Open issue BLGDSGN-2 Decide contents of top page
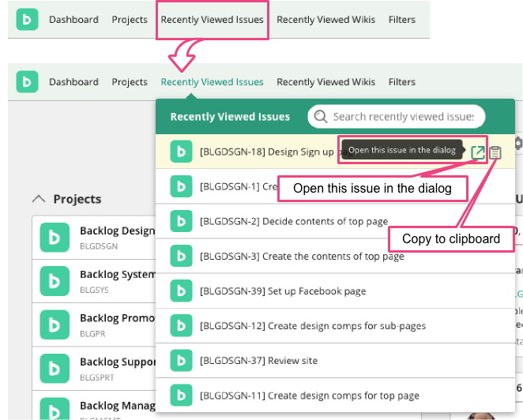Image resolution: width=523 pixels, height=420 pixels. 294,221
